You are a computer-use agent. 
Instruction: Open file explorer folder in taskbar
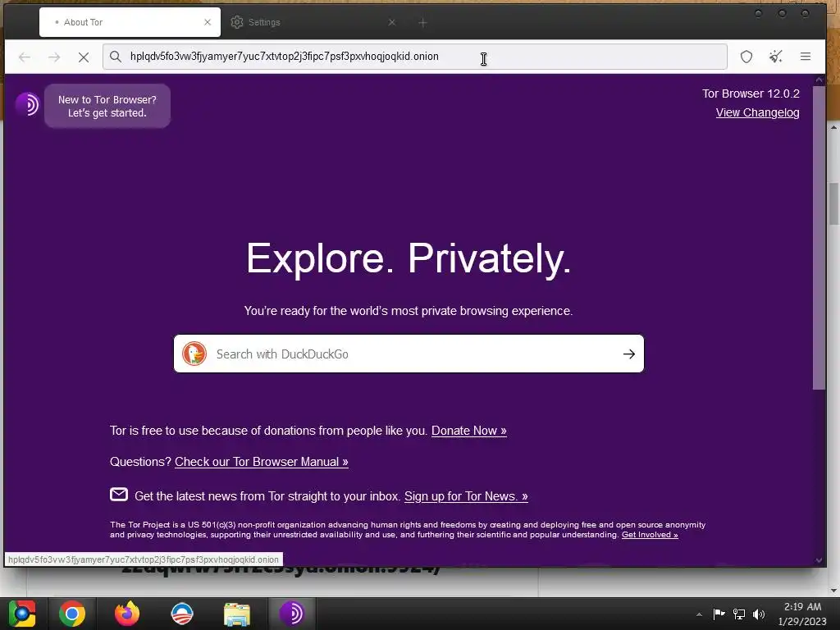click(237, 614)
